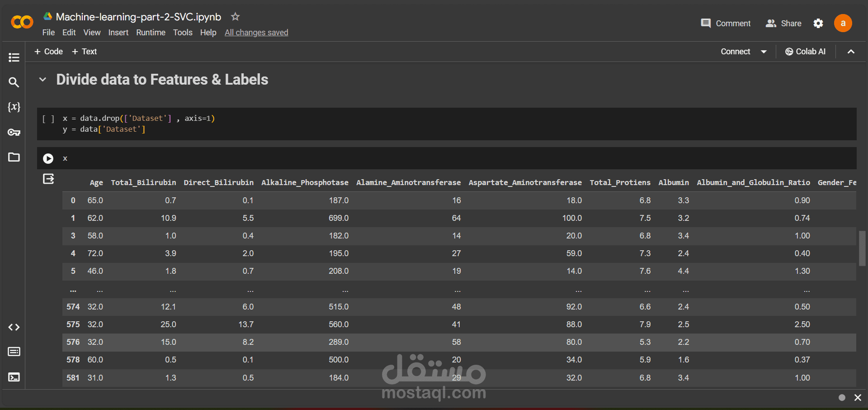This screenshot has width=868, height=410.
Task: Click the Alkaline_Phosphotase column header
Action: pyautogui.click(x=305, y=182)
